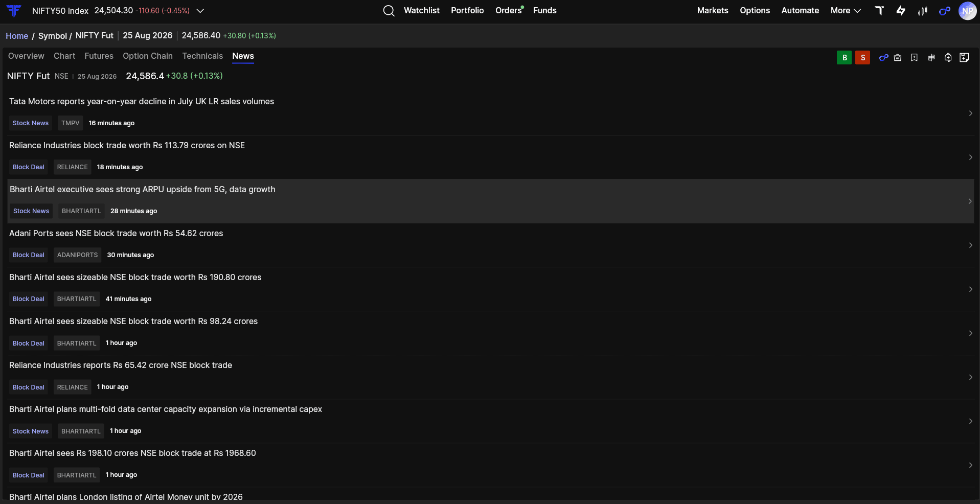
Task: Click the ADANIPORTS ticker tag
Action: [77, 255]
